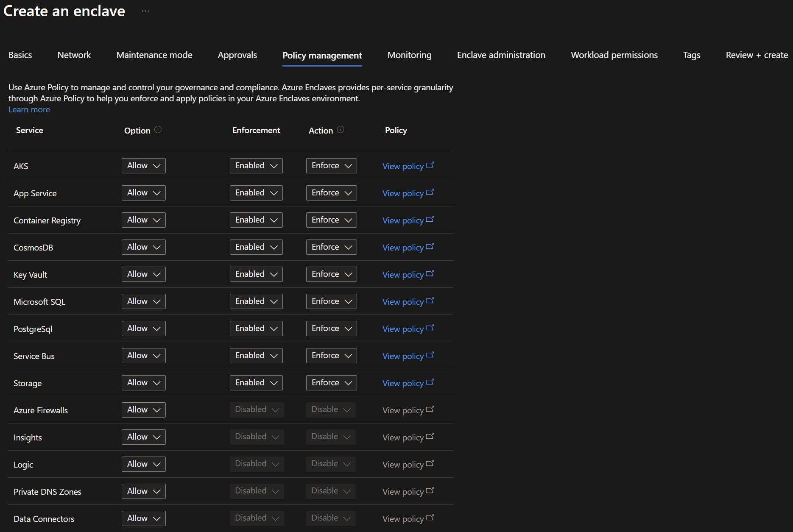
Task: Open the Azure Firewalls Option dropdown
Action: 144,410
